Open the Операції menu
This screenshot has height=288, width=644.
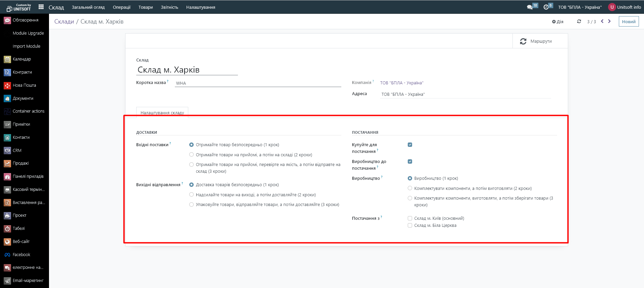click(121, 7)
